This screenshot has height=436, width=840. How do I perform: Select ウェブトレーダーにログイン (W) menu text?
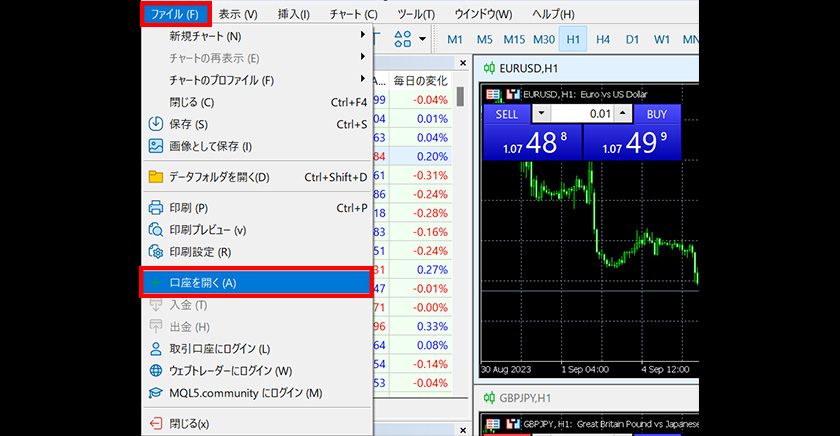[231, 371]
